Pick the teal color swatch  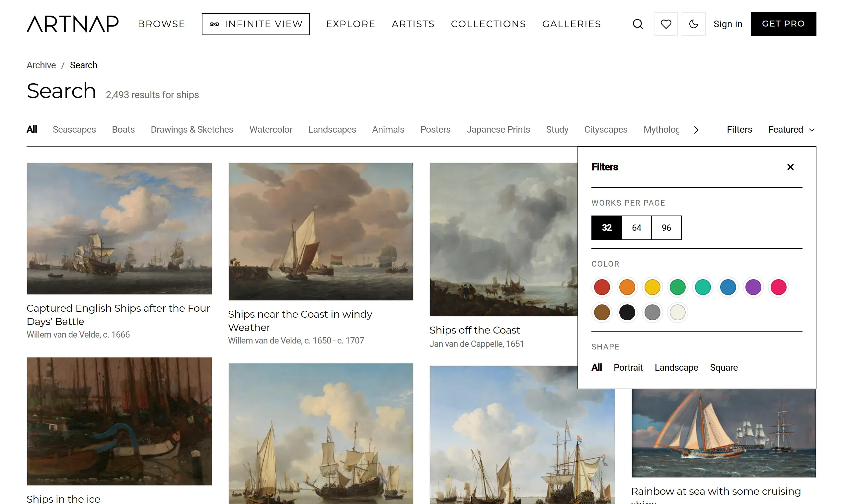point(703,287)
